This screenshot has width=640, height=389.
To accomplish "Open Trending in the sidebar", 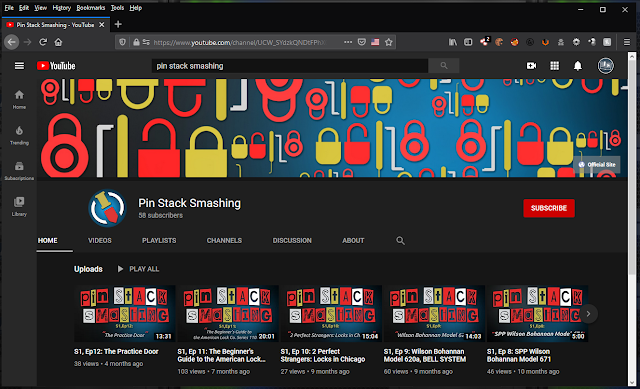I will (x=19, y=135).
